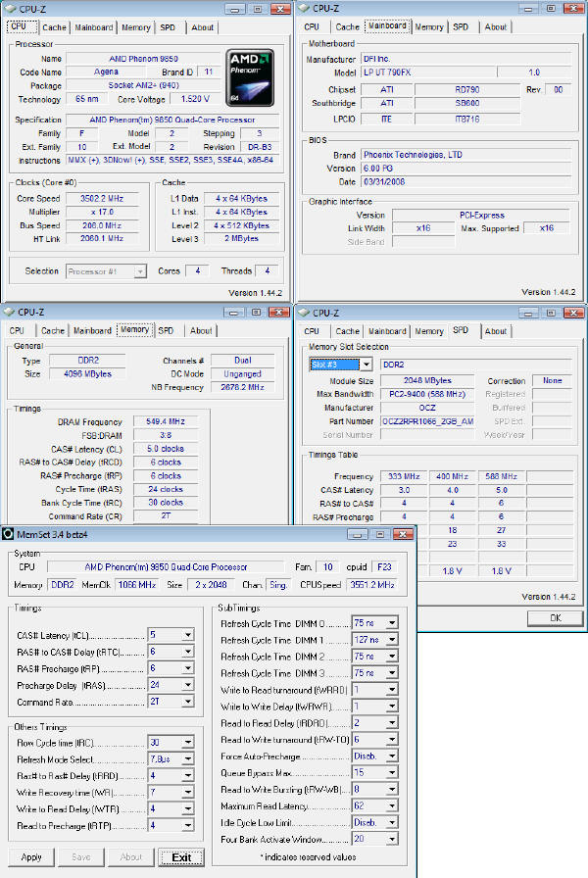This screenshot has width=588, height=878.
Task: Expand the Precharge Delay (tRAS) dropdown
Action: coord(187,685)
